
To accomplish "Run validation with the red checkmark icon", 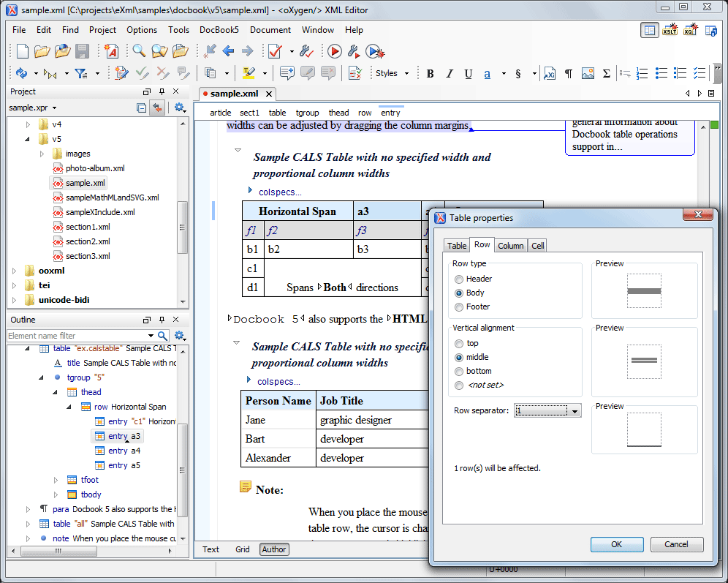I will click(275, 51).
